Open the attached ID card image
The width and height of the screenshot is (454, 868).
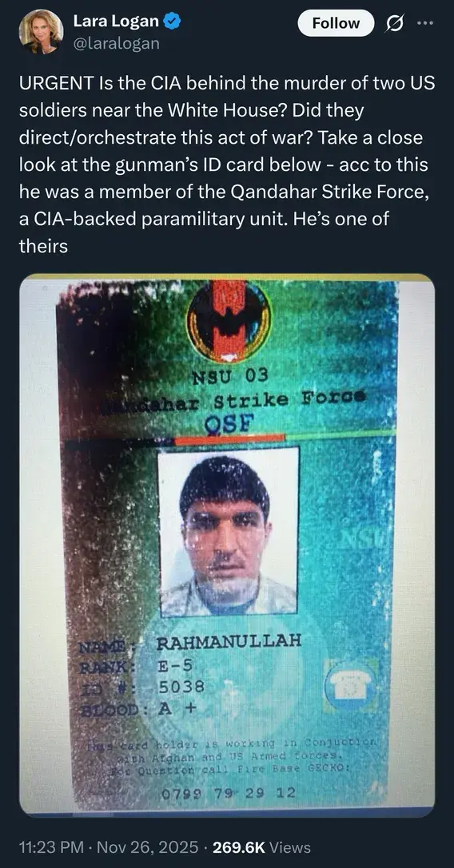point(227,545)
